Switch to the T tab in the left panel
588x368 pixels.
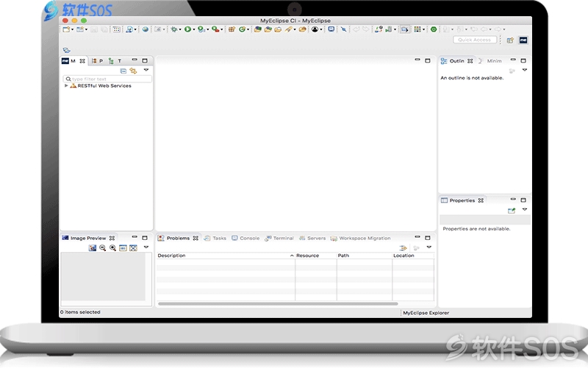pos(115,61)
